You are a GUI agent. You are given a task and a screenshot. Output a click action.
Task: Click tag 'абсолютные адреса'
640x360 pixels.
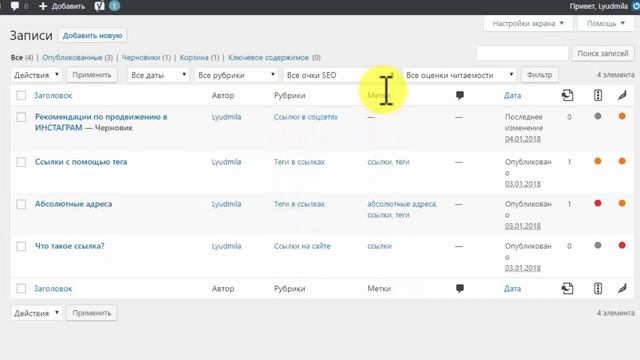coord(402,204)
